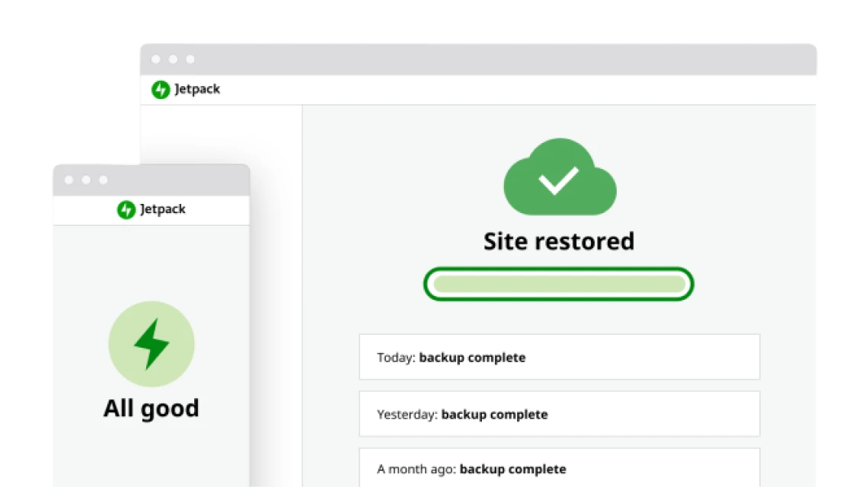
Task: Click the leftmost dot in the small window title bar
Action: (x=69, y=180)
